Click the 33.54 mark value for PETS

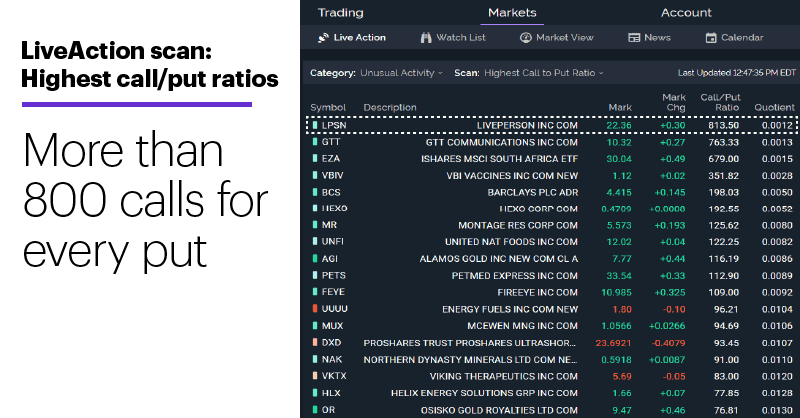pyautogui.click(x=619, y=276)
